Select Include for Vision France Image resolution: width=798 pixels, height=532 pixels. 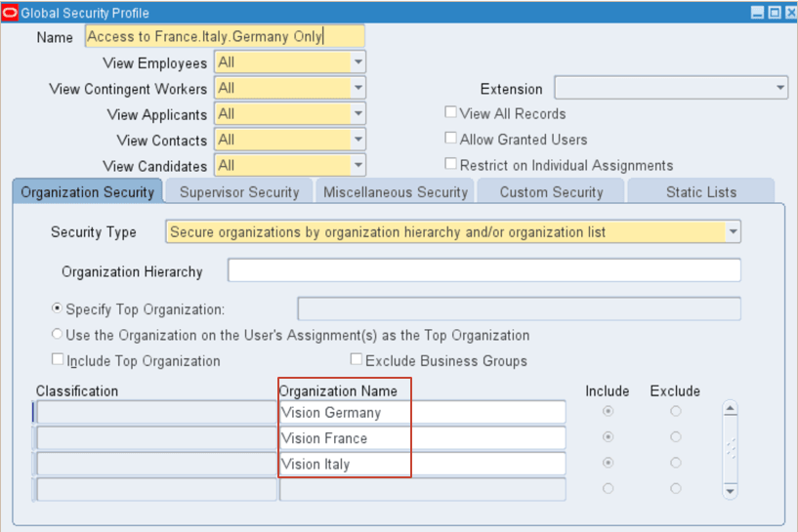[608, 437]
